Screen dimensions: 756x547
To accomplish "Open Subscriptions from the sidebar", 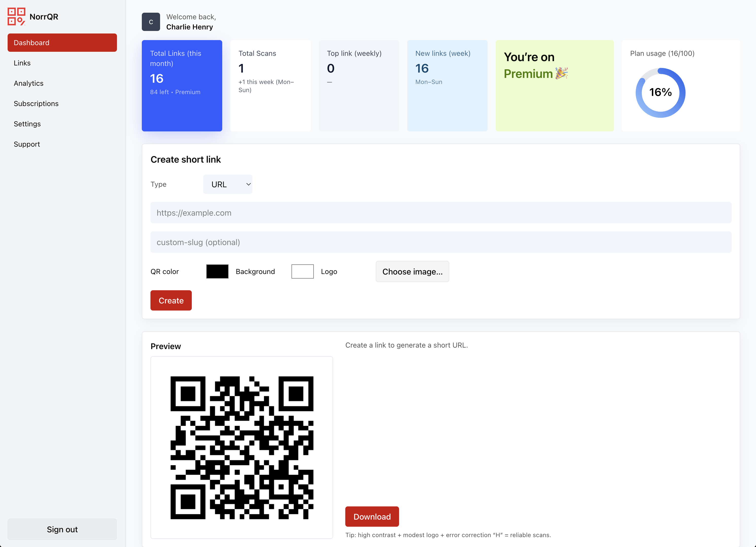I will [36, 104].
